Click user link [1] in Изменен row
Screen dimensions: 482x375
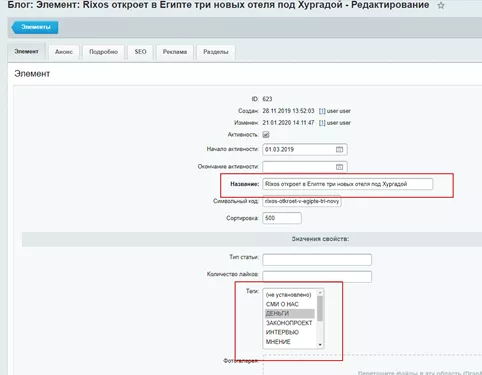click(x=322, y=123)
